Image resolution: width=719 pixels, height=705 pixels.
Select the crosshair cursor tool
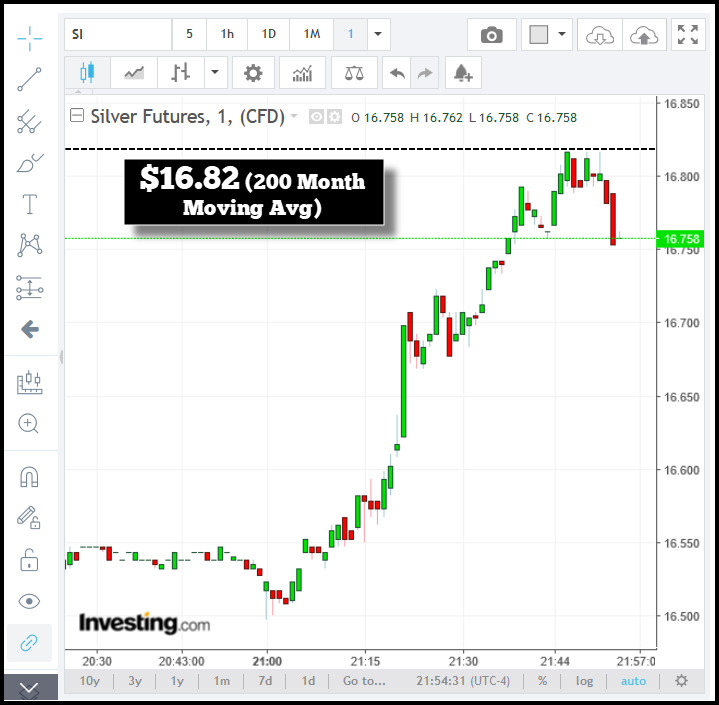(29, 38)
